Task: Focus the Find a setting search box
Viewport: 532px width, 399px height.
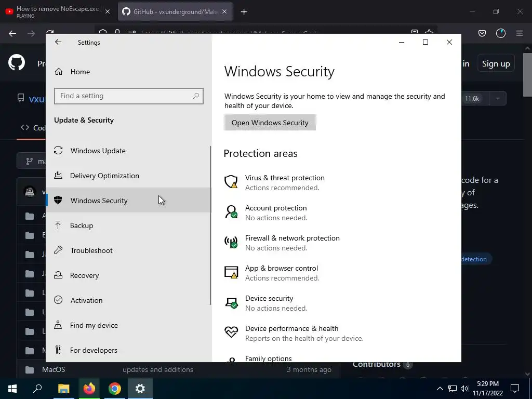Action: tap(129, 96)
